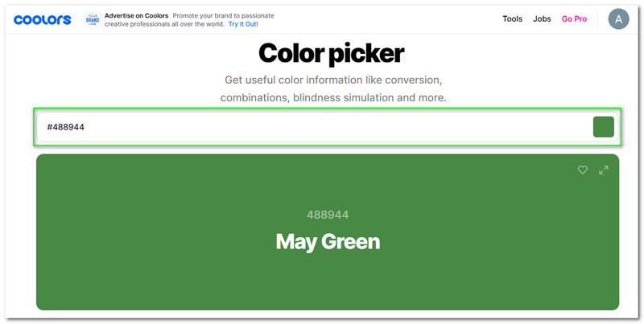Click the 'Your Brand Here' ad thumbnail

click(x=93, y=20)
